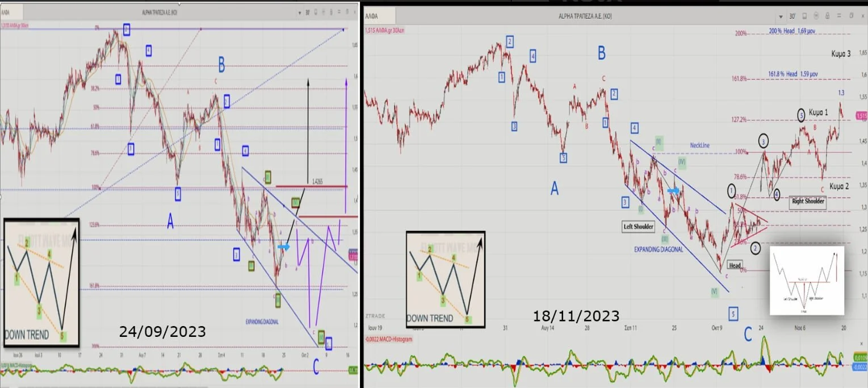Select the 'NeckLine' label on the right chart

tap(700, 145)
